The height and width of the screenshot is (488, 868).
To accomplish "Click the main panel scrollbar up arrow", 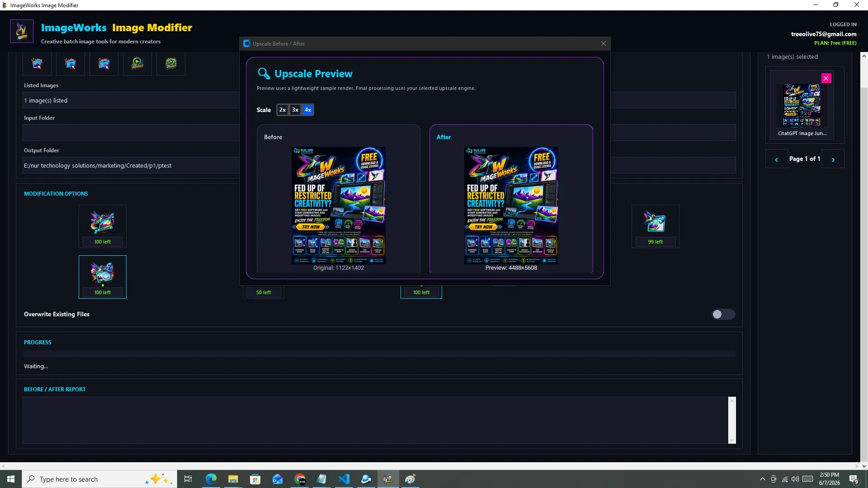I will (864, 56).
